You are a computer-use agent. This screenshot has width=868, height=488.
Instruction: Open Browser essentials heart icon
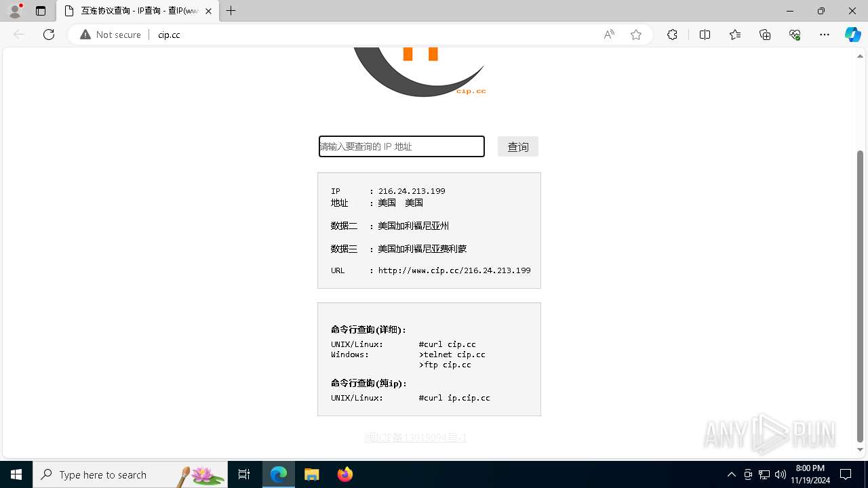(795, 35)
